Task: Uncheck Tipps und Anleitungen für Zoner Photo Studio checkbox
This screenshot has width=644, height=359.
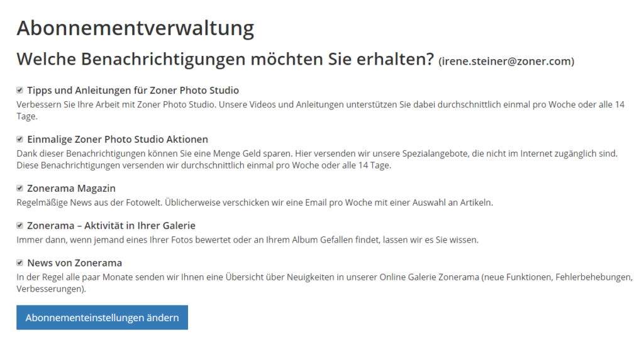Action: [19, 90]
